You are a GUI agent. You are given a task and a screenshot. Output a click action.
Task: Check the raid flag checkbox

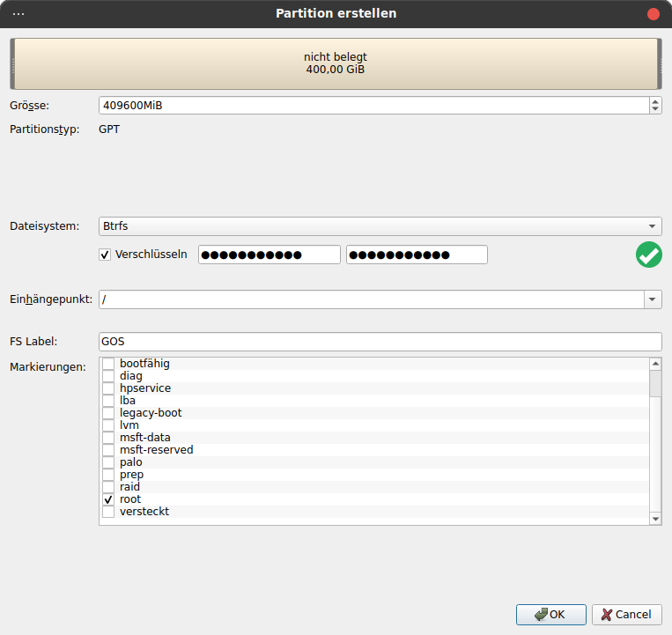click(108, 487)
